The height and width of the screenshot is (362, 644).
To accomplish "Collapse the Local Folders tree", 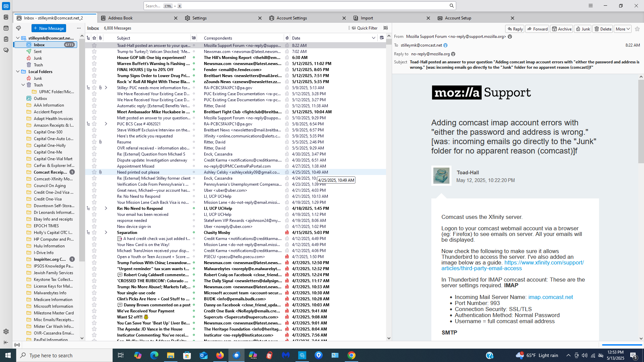I will [18, 72].
